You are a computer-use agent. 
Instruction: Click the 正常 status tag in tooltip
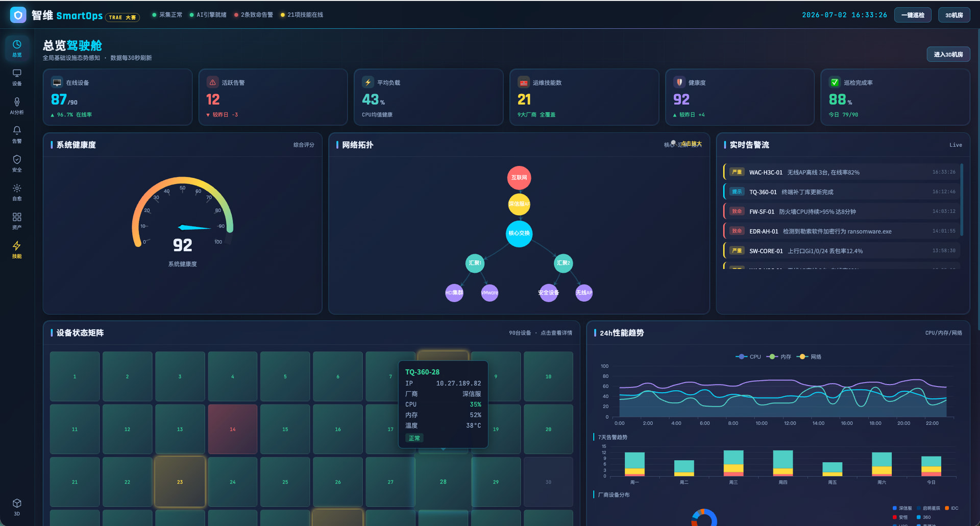(x=414, y=438)
